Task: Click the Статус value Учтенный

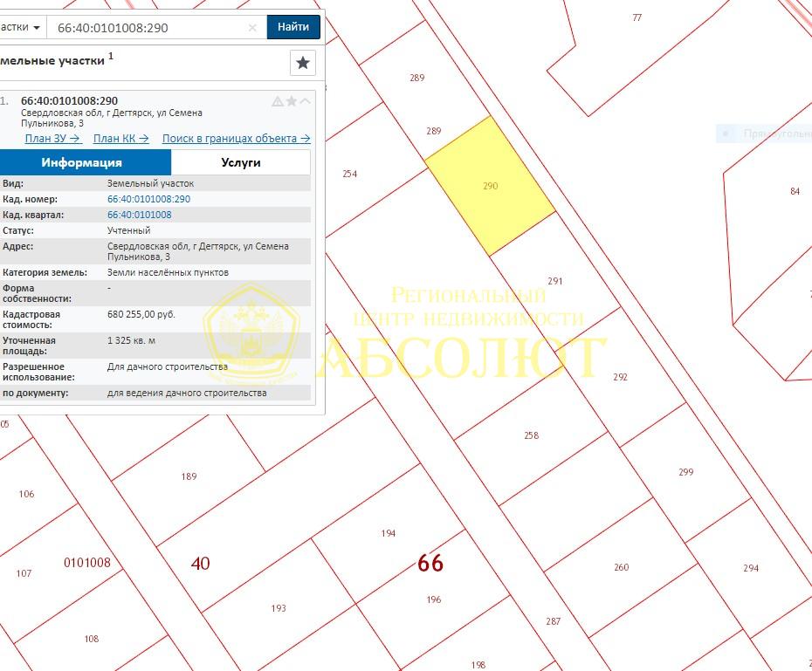Action: tap(129, 230)
